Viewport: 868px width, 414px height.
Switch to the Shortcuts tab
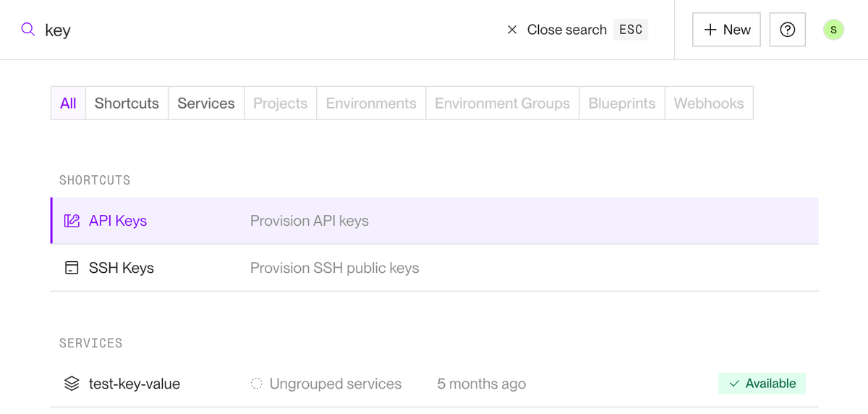click(127, 103)
